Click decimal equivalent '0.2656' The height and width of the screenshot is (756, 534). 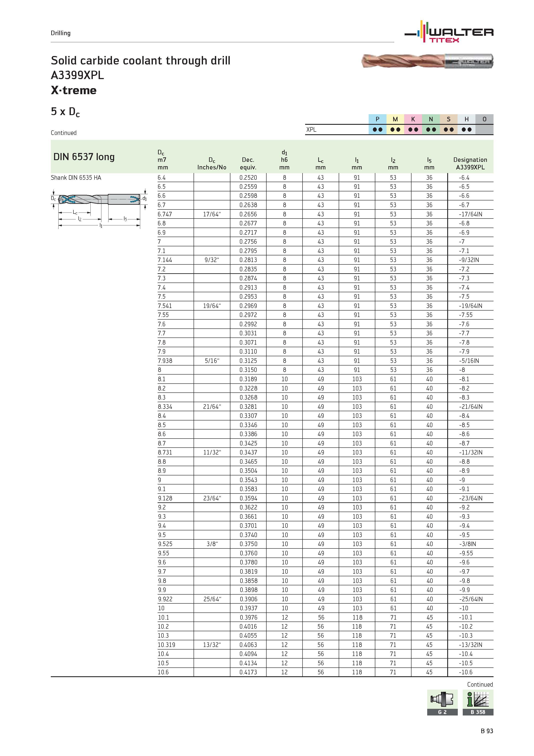click(x=248, y=214)
